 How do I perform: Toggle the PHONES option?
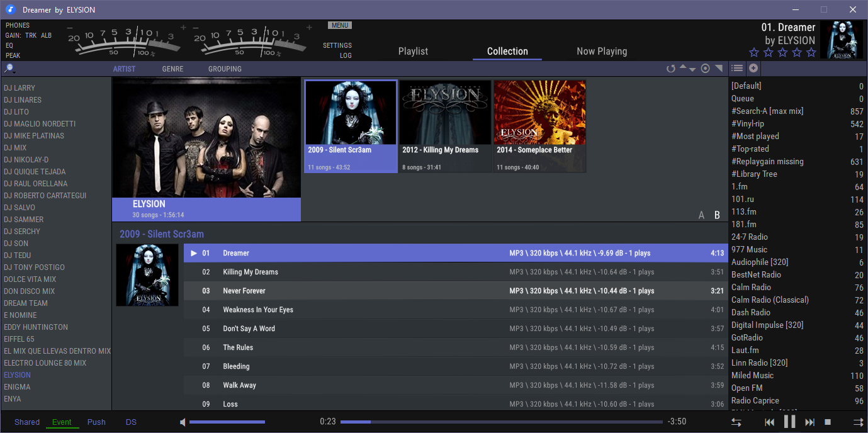click(x=18, y=25)
